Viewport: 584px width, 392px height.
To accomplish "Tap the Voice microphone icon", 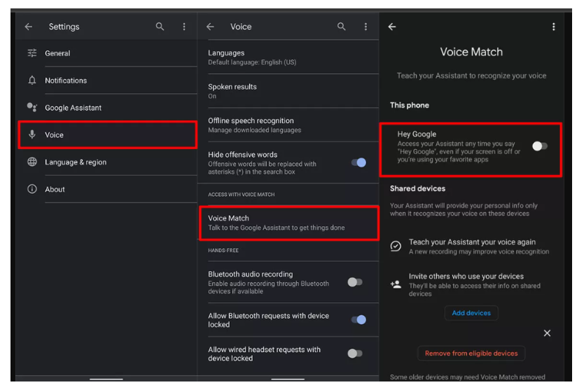I will 32,135.
